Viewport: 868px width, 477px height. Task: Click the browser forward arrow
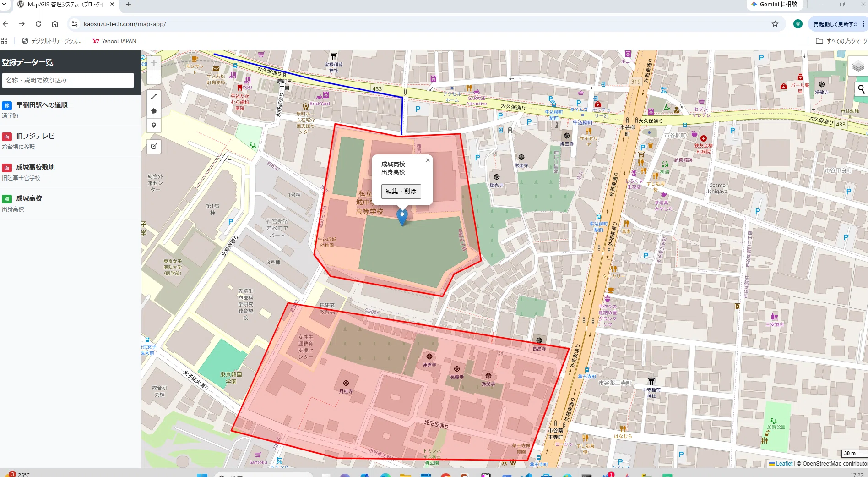(22, 24)
